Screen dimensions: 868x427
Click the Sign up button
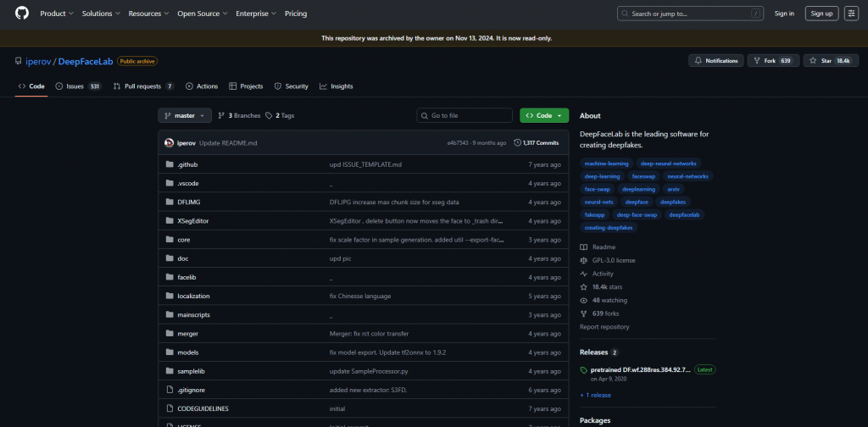coord(821,14)
